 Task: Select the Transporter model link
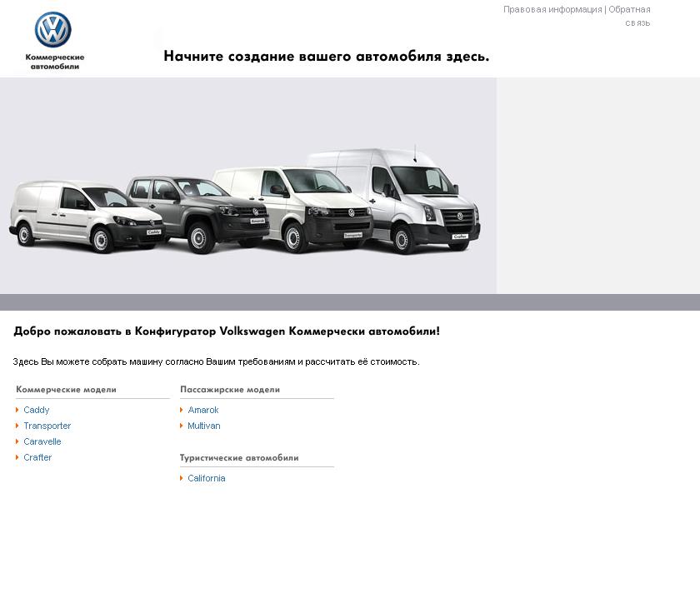click(x=47, y=426)
